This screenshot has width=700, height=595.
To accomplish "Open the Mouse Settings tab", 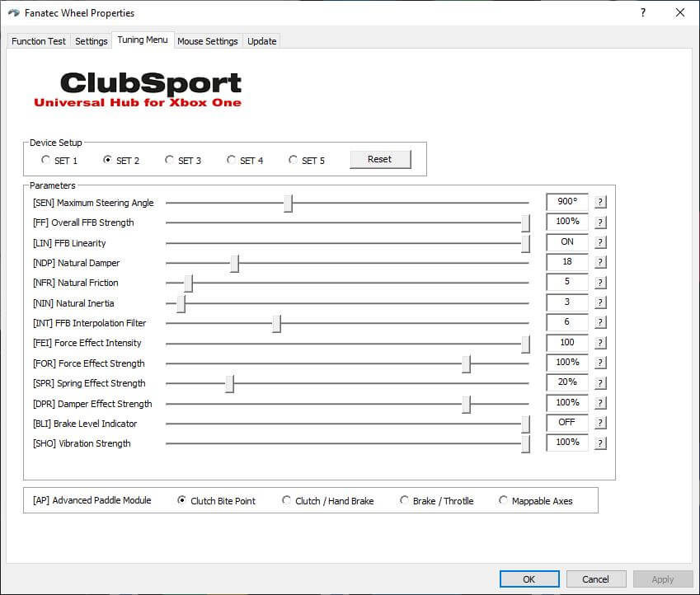I will pos(208,41).
